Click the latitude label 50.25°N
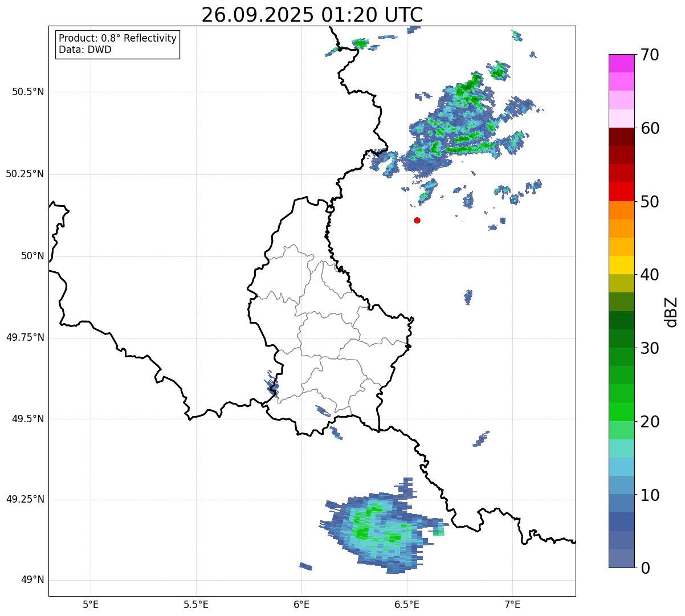685x616 pixels. [x=25, y=174]
